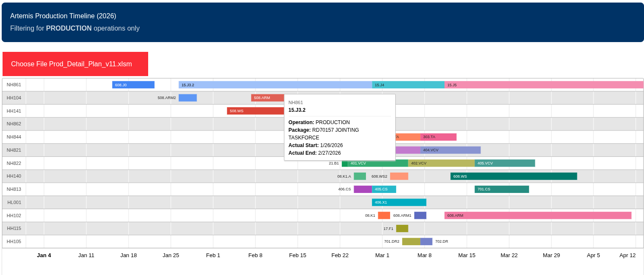The height and width of the screenshot is (275, 644).
Task: Open the dark green 608.WS bar in HH140
Action: click(514, 176)
